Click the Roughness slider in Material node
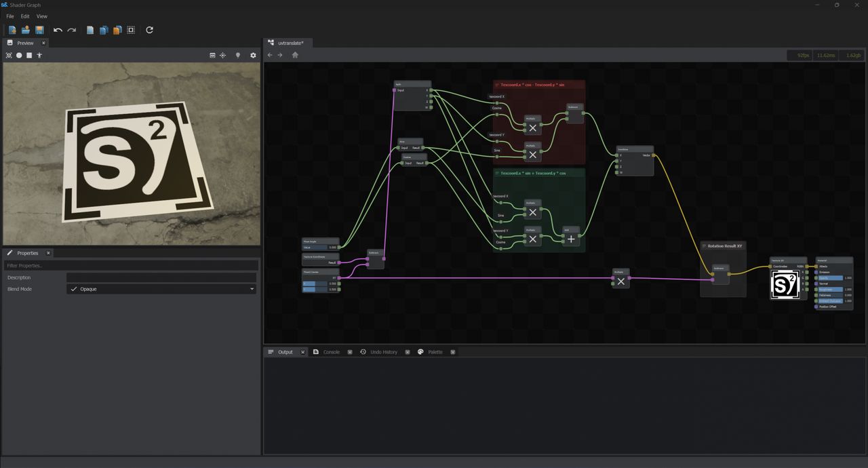 [831, 290]
